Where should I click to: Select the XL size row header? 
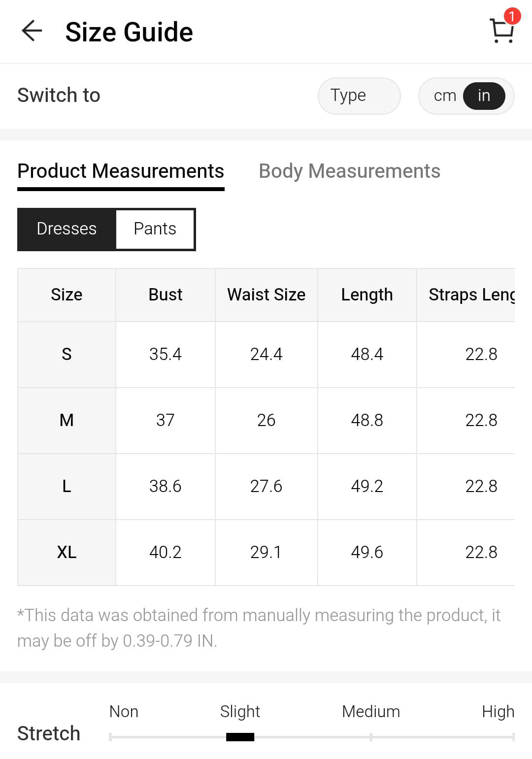[x=67, y=552]
